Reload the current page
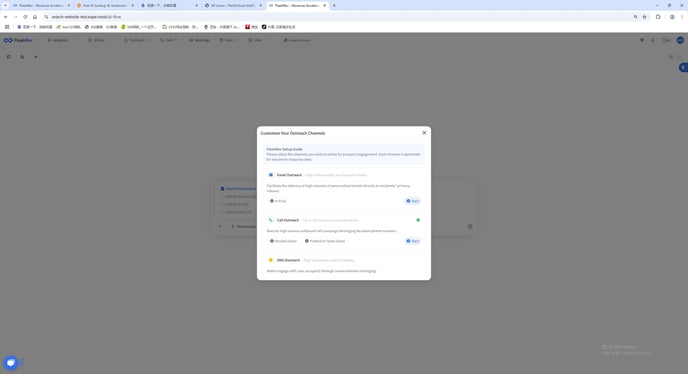Image resolution: width=688 pixels, height=374 pixels. coord(25,17)
